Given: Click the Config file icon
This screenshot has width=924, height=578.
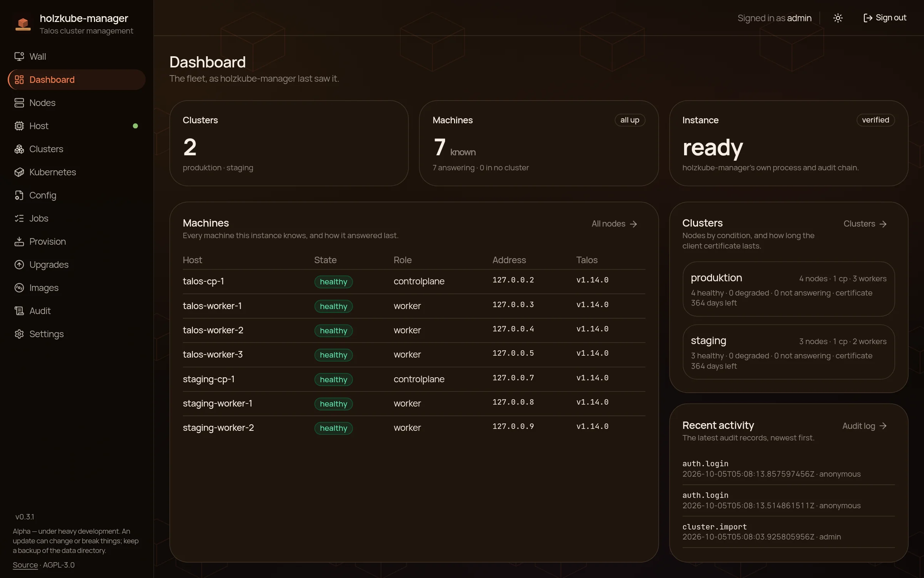Looking at the screenshot, I should [19, 195].
